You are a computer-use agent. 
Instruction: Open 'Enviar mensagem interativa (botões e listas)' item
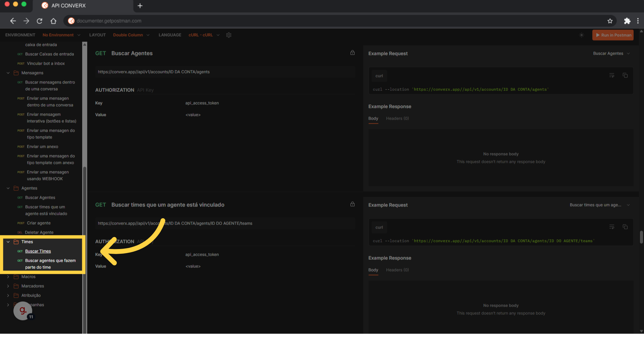51,118
